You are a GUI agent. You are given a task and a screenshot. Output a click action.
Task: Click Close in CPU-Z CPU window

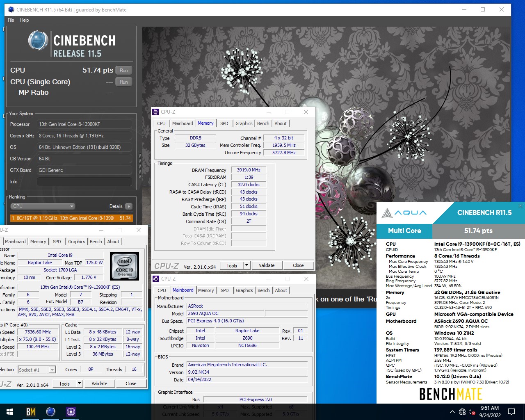coord(131,383)
